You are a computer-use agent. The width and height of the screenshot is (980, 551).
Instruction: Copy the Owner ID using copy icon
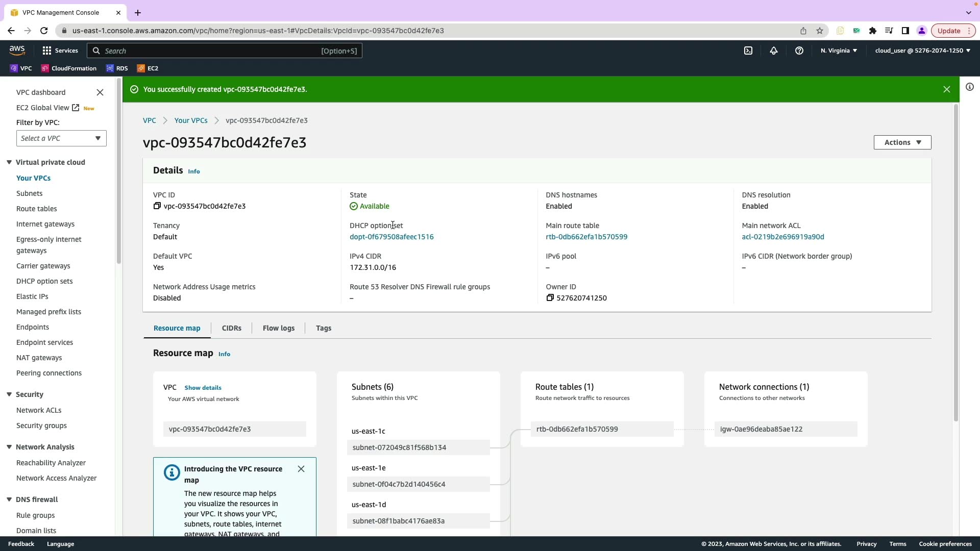(x=550, y=298)
